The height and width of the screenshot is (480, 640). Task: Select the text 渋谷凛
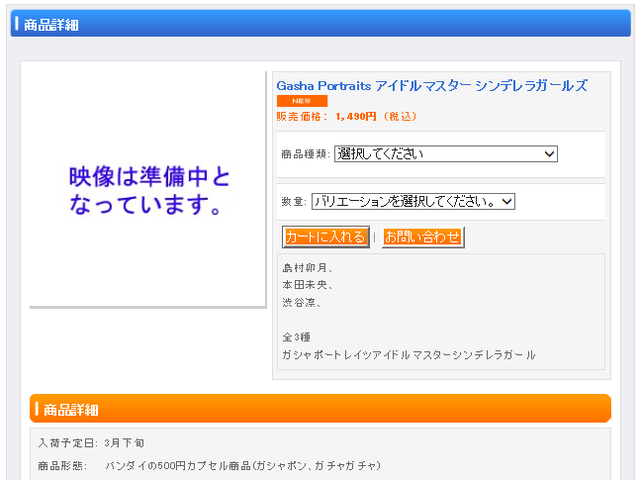coord(299,302)
